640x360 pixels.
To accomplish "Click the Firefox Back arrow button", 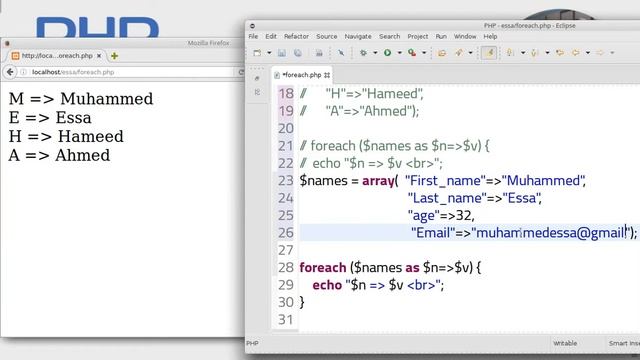I will [10, 72].
